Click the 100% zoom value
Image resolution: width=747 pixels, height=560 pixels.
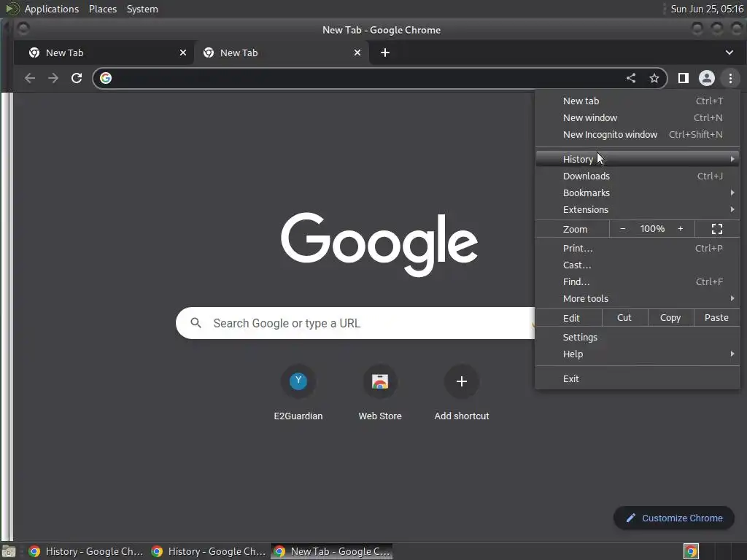652,229
